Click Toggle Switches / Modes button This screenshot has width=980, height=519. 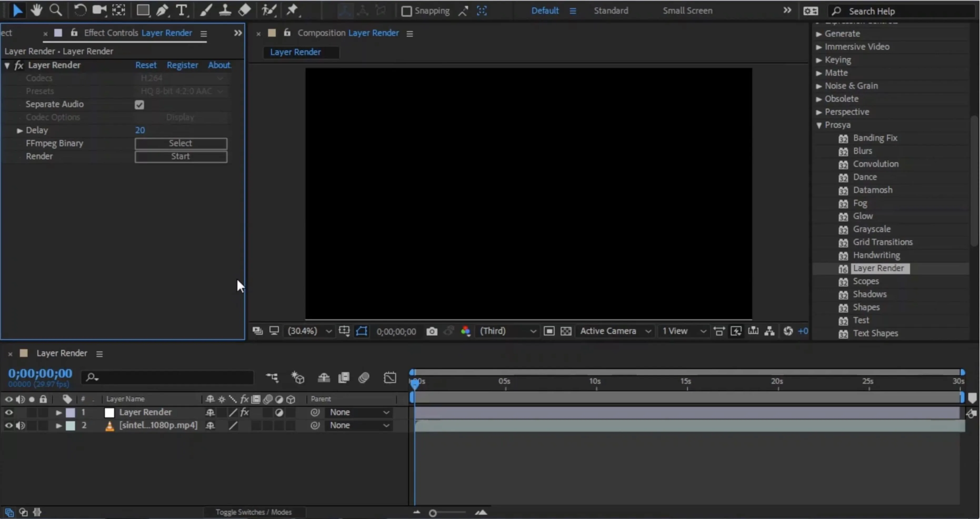click(x=253, y=512)
